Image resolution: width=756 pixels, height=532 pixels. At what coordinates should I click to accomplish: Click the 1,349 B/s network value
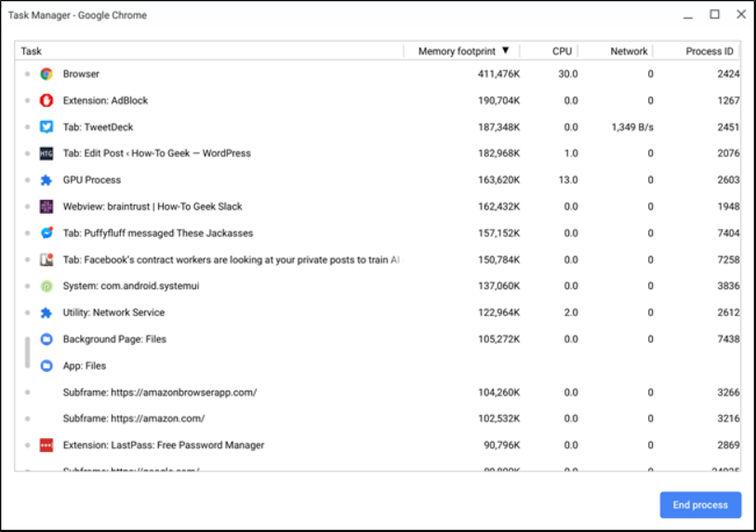coord(632,127)
